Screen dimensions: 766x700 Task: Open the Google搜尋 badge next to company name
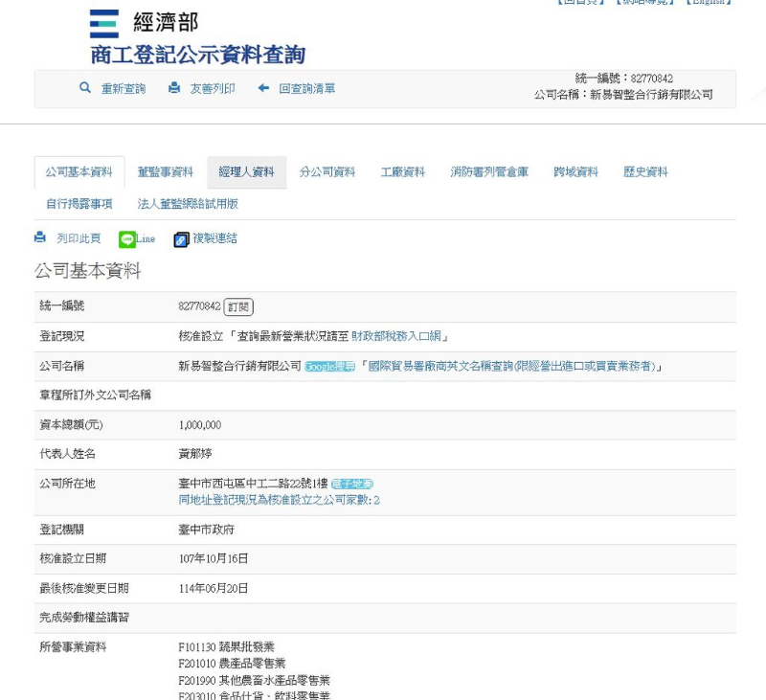(329, 367)
